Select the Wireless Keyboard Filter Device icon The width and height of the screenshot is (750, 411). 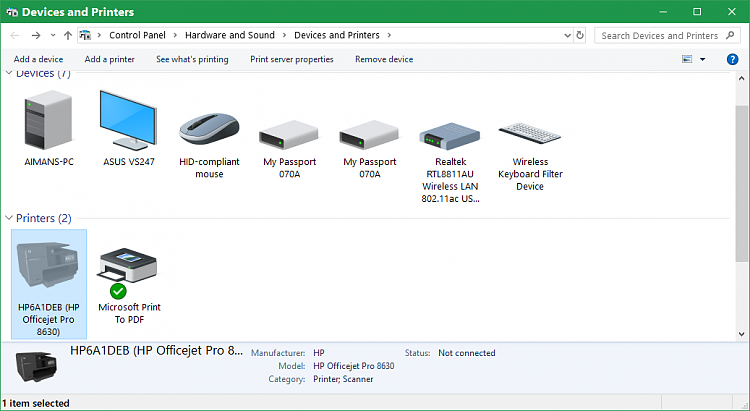529,135
